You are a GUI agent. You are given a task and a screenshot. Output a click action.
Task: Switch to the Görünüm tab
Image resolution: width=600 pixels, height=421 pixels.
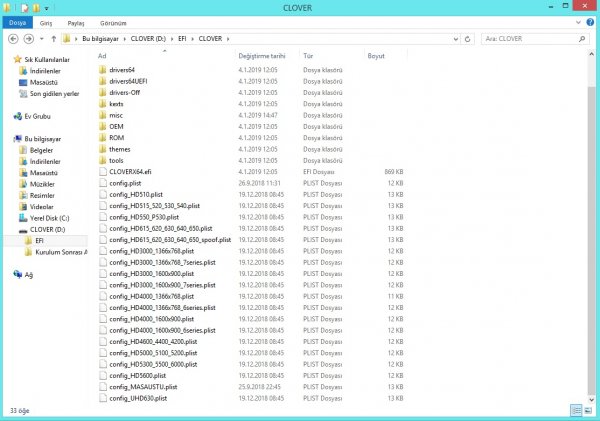pos(111,20)
